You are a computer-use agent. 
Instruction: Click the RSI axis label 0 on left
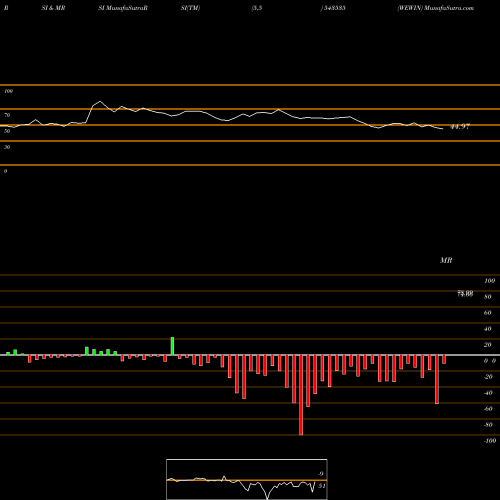5,171
